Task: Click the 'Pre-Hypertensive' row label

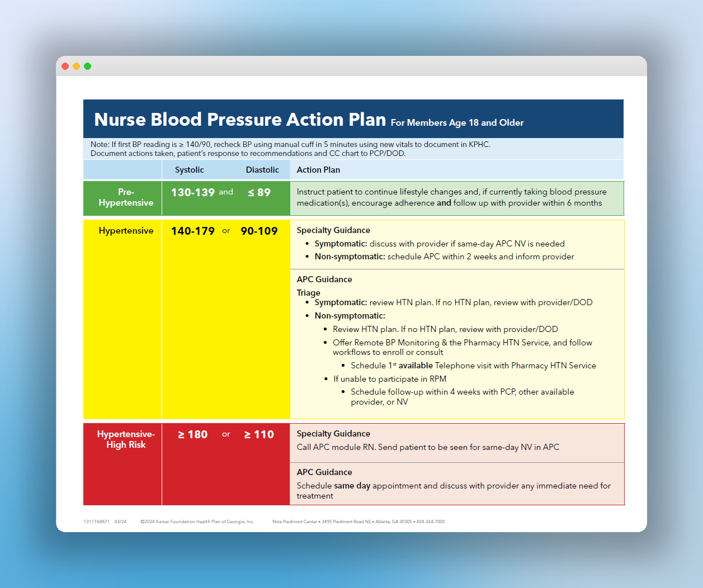Action: 126,197
